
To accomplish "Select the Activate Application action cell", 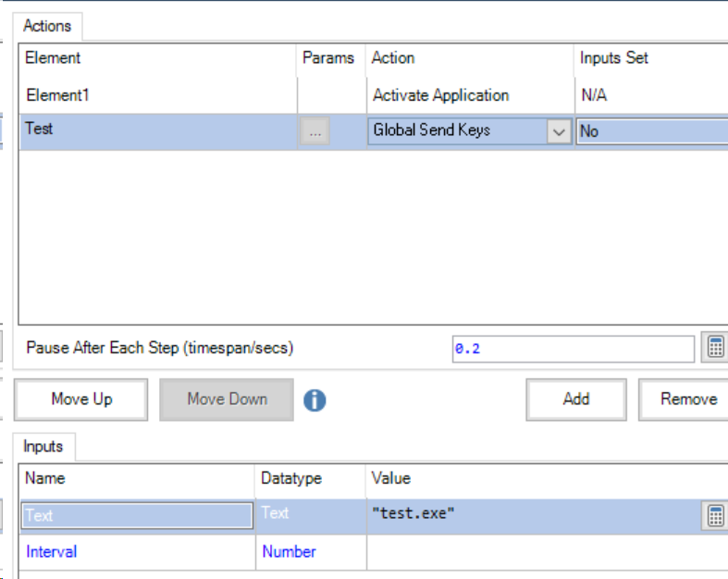I will point(440,95).
